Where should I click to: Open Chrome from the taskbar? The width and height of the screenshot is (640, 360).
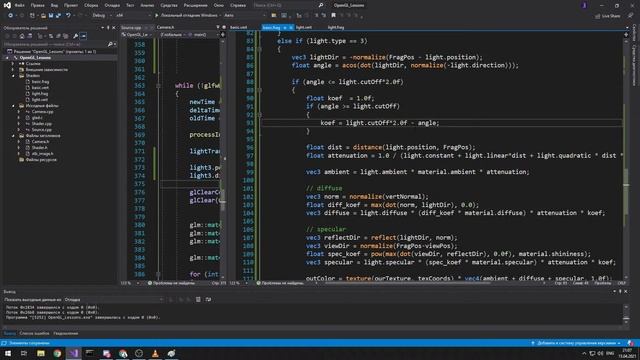pos(57,353)
